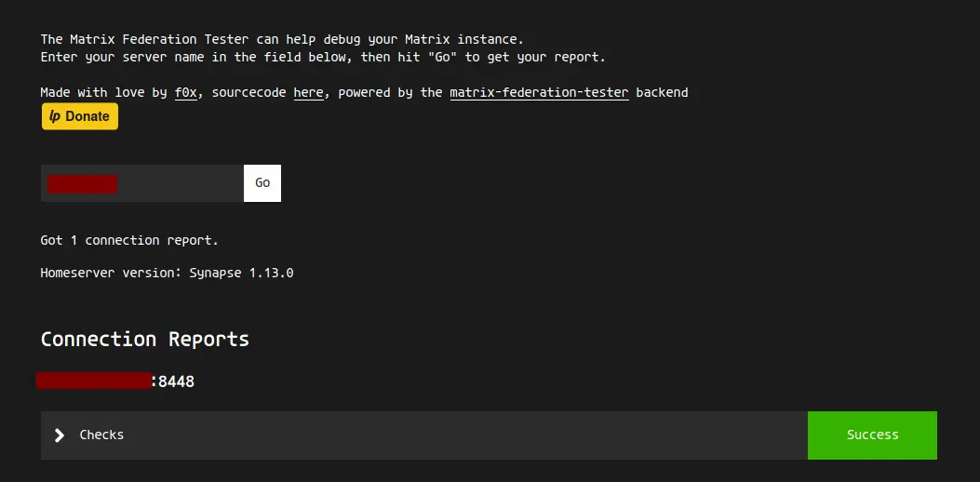Click the "Got 1 connection report." message
Screen dimensions: 980x482
129,240
